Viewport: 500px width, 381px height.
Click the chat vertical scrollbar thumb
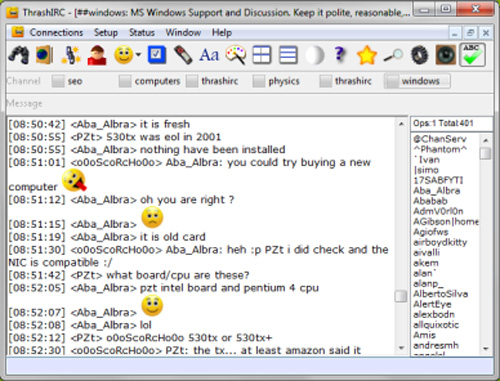pyautogui.click(x=401, y=296)
